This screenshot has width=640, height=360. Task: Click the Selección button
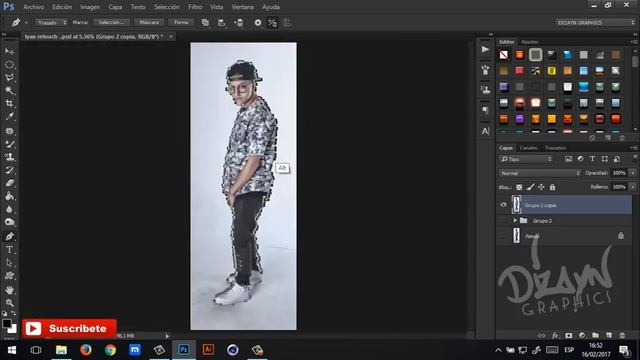pyautogui.click(x=111, y=22)
